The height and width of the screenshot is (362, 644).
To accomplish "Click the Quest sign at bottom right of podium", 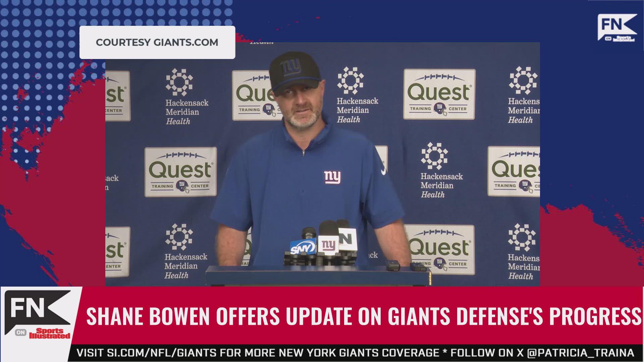I will 439,249.
